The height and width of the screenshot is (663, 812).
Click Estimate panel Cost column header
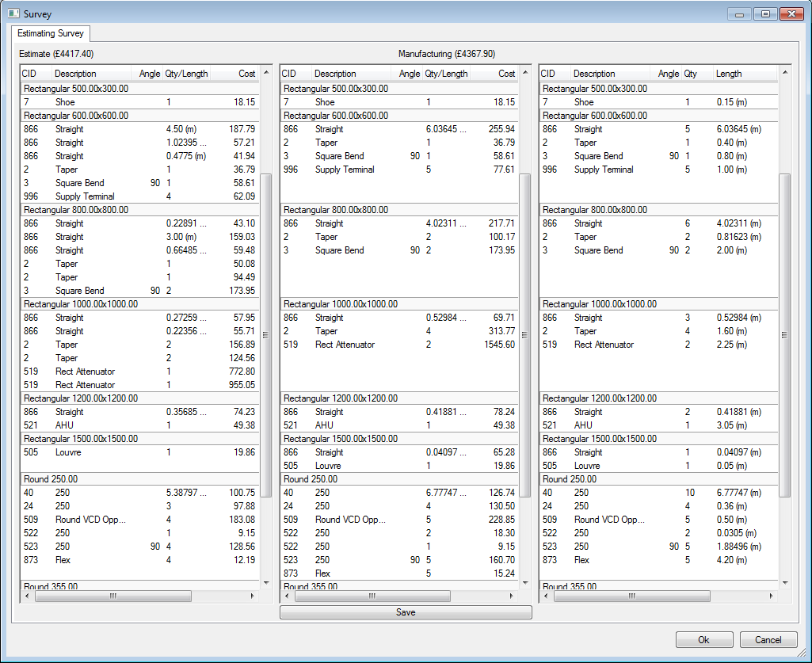234,74
